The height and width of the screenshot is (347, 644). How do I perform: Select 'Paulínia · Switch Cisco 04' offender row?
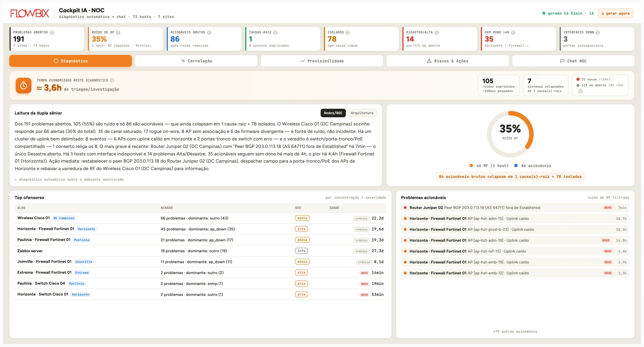click(x=200, y=284)
